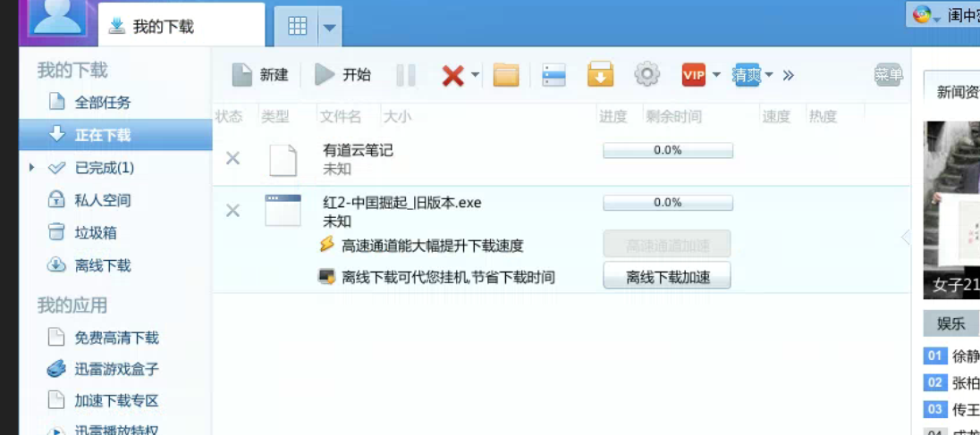
Task: Click the red X delete icon
Action: [452, 76]
